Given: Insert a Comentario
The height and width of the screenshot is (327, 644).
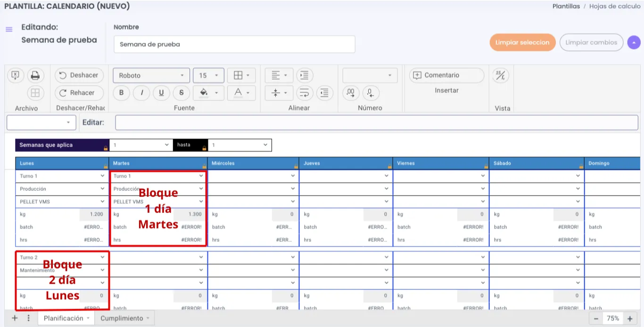Looking at the screenshot, I should [446, 75].
